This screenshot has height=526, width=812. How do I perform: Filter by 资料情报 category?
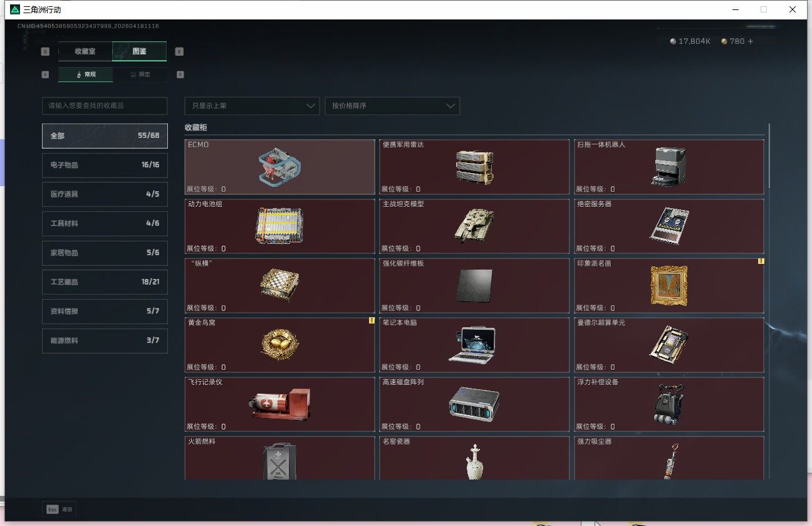coord(105,312)
